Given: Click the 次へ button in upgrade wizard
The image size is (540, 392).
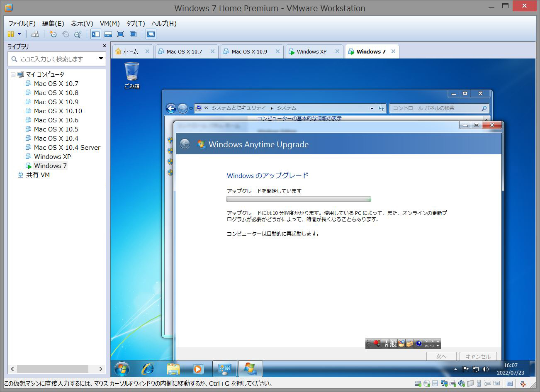Looking at the screenshot, I should point(441,356).
